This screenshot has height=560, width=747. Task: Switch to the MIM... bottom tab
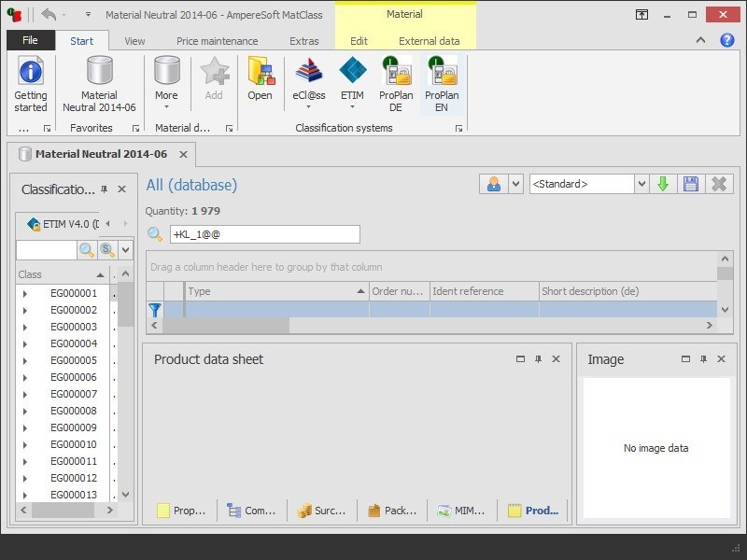461,511
